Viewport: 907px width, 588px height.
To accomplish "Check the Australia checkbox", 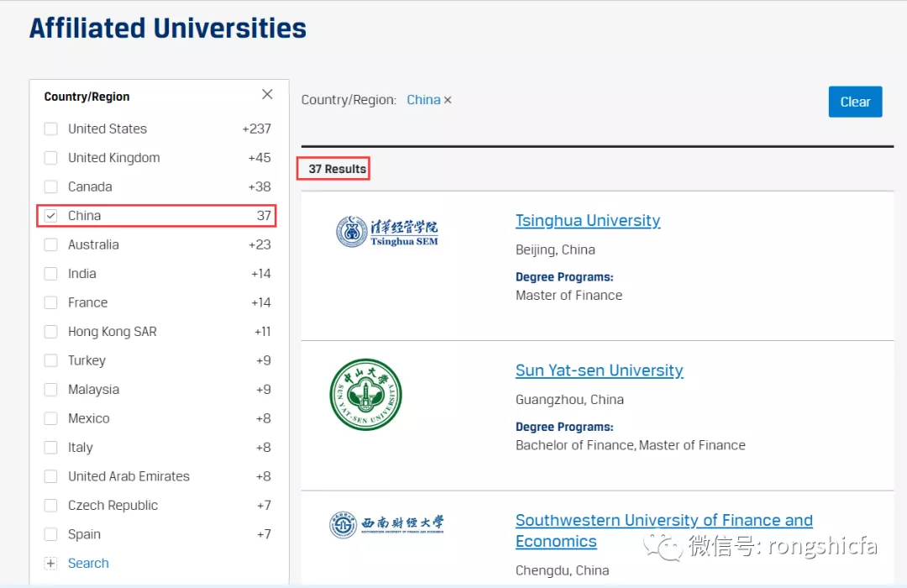I will coord(51,244).
